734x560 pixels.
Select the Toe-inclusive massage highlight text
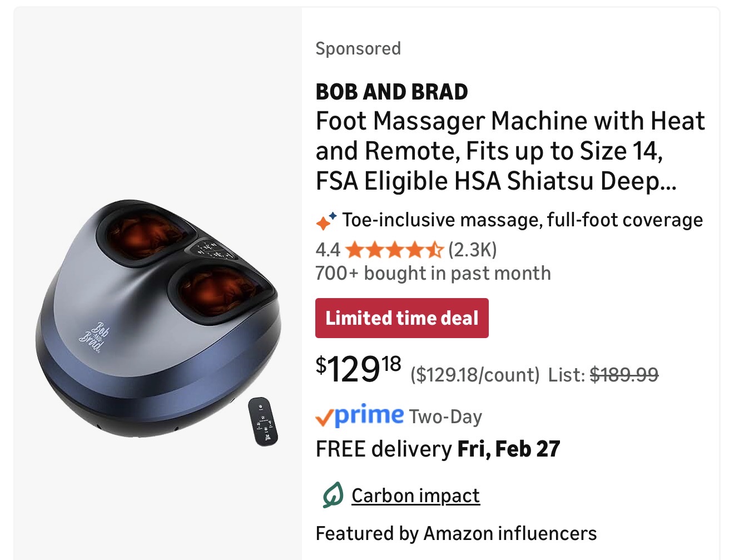click(x=522, y=220)
